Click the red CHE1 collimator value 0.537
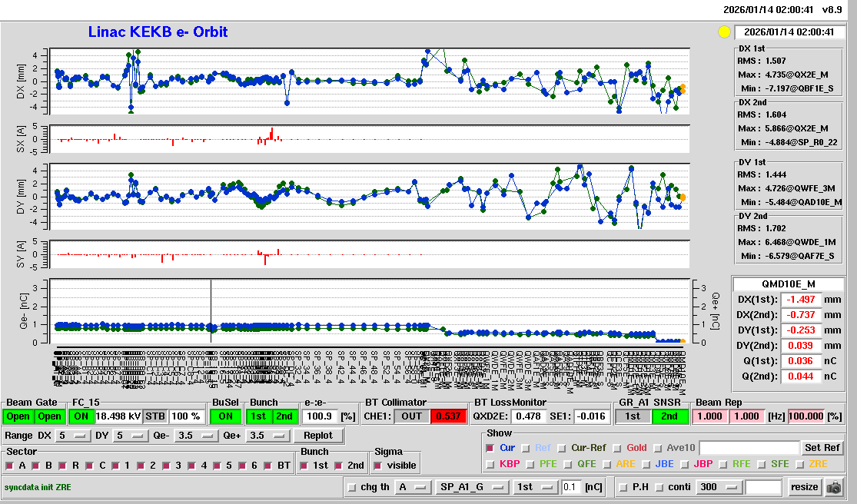The width and height of the screenshot is (857, 504). click(447, 416)
